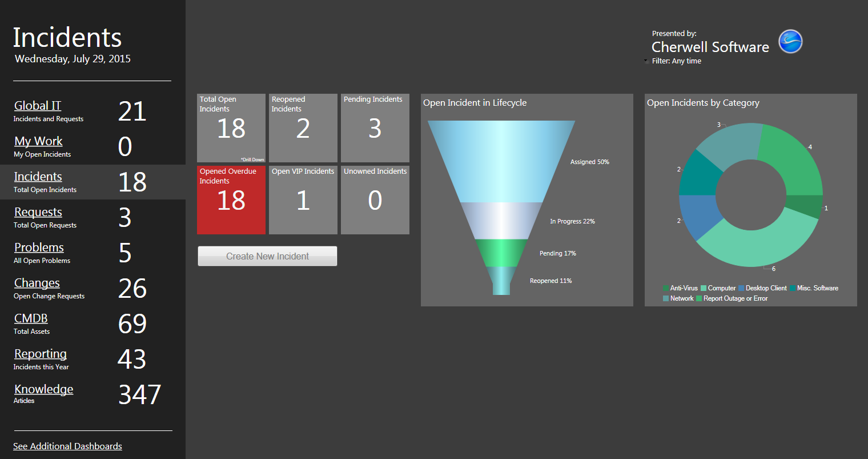Open the Open VIP Incidents tile
Image resolution: width=868 pixels, height=459 pixels.
303,200
